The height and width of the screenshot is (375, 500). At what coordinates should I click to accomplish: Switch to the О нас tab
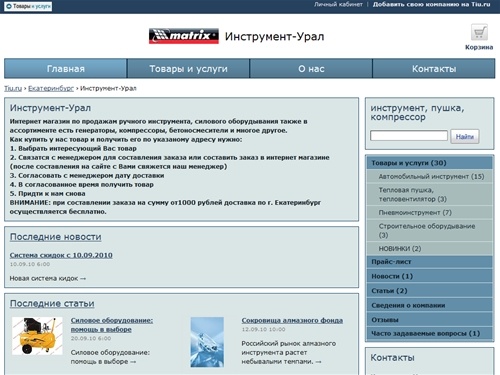point(311,69)
